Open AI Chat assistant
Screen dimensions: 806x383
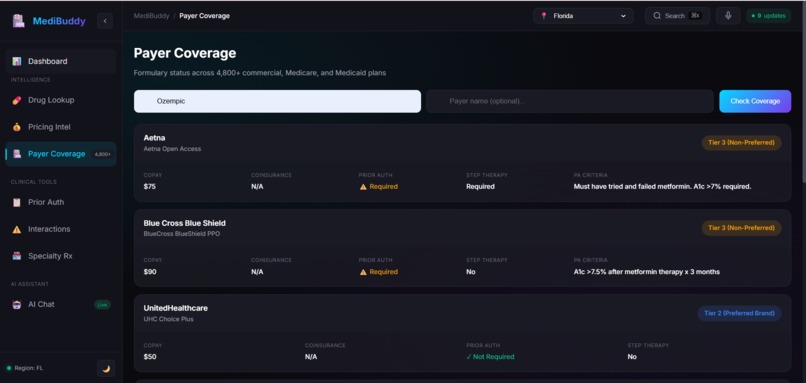(x=61, y=304)
